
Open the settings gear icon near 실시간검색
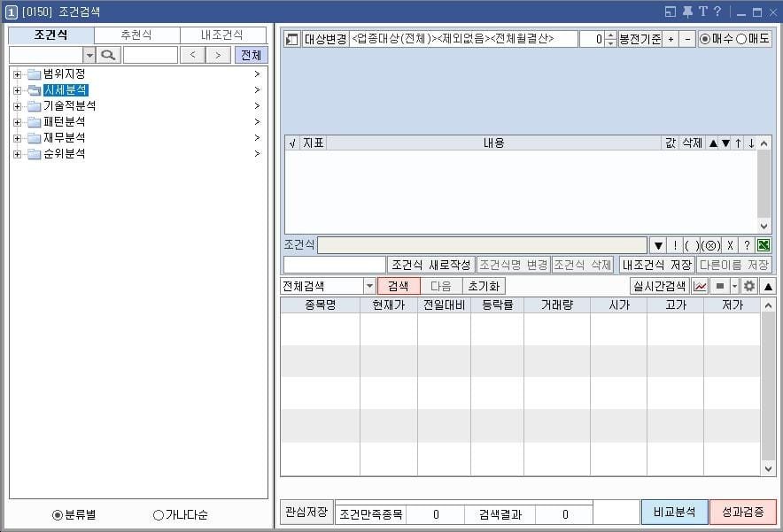[750, 286]
